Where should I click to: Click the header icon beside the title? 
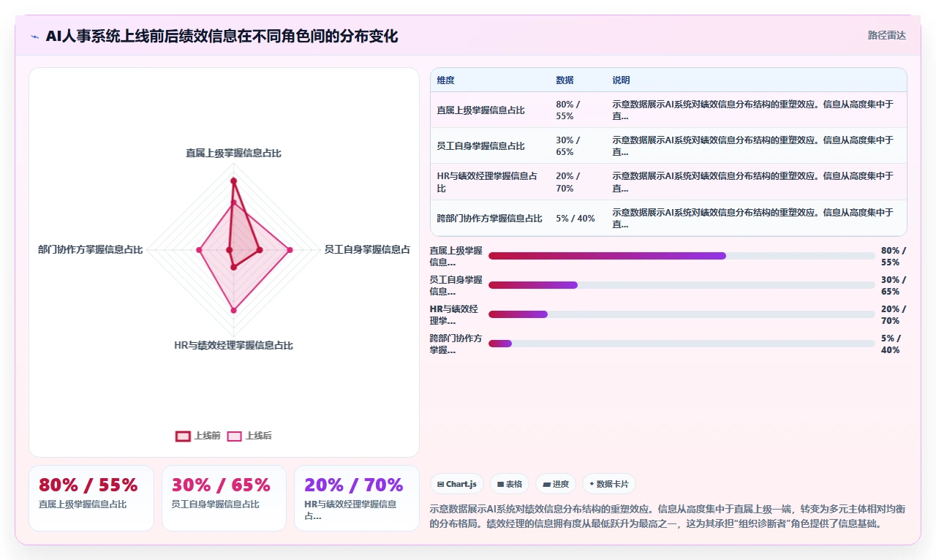(35, 37)
